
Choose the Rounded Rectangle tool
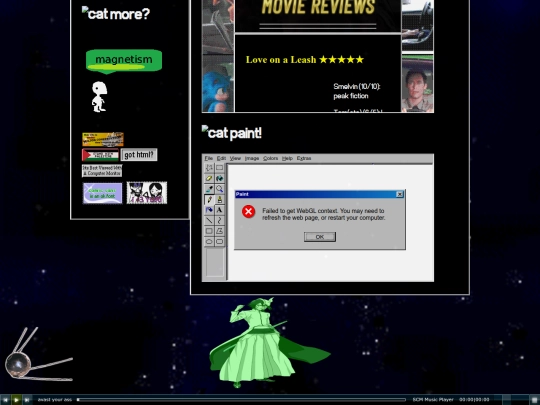[x=219, y=241]
